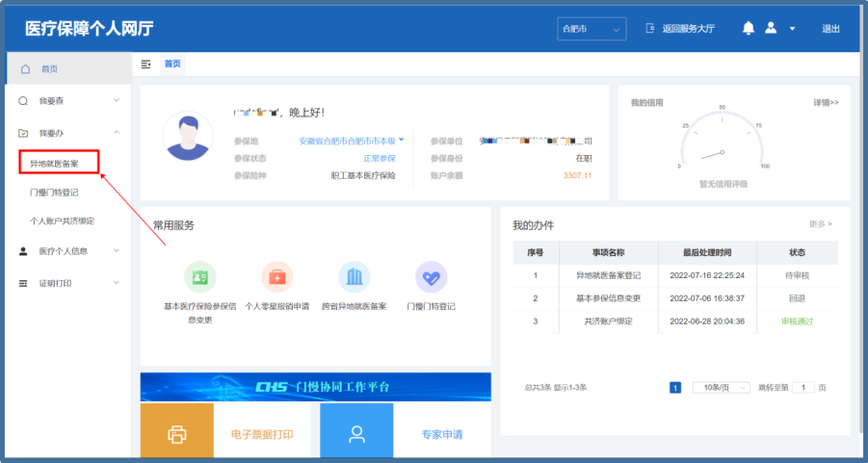
Task: Click the notification bell icon
Action: (748, 29)
